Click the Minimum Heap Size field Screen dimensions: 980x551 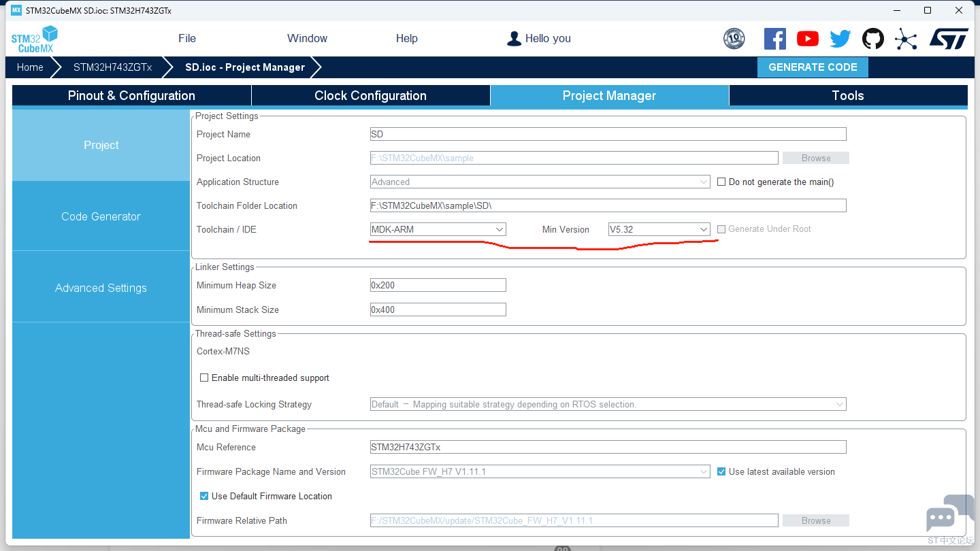(438, 285)
